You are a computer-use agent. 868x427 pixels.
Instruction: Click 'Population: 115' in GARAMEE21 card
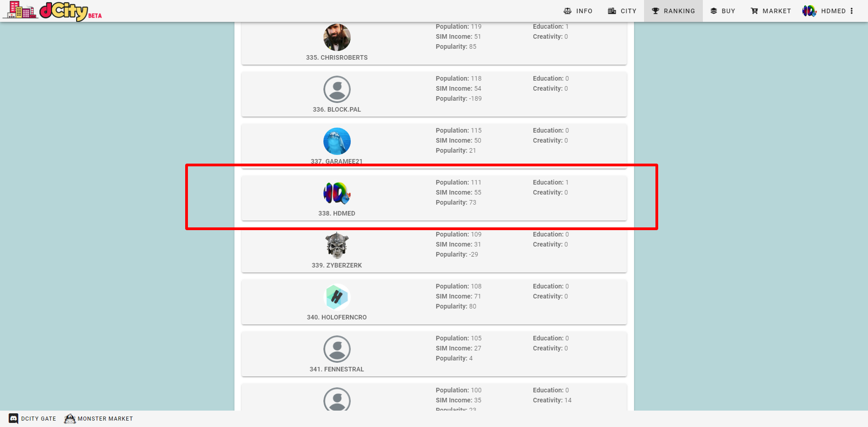click(x=458, y=130)
